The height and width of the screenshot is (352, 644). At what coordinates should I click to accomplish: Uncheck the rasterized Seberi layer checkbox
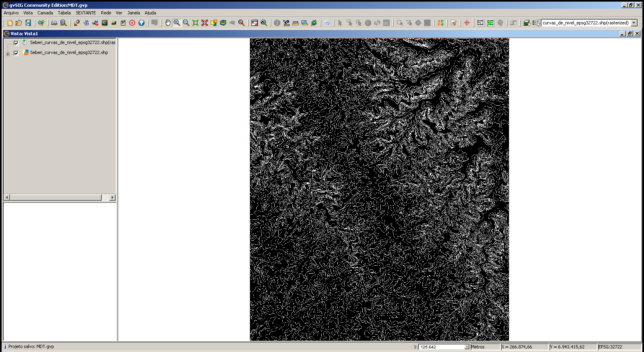[x=16, y=43]
